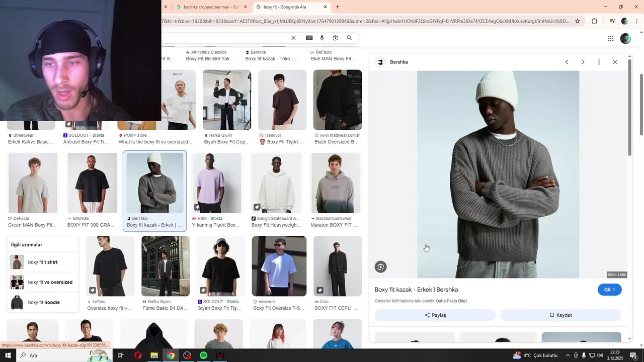The height and width of the screenshot is (362, 644).
Task: Select related search 'boxy fit hoodie'
Action: tap(43, 302)
